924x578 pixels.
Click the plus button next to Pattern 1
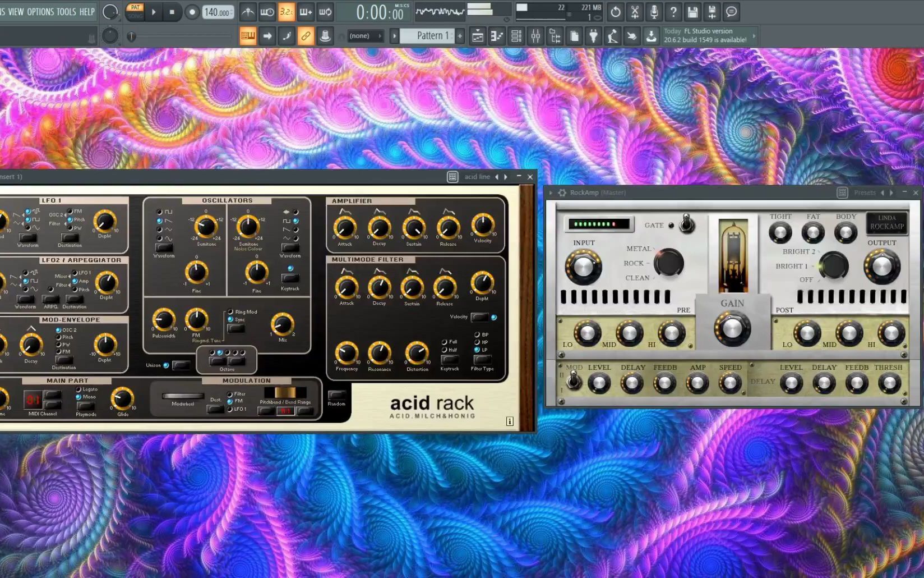[x=460, y=36]
